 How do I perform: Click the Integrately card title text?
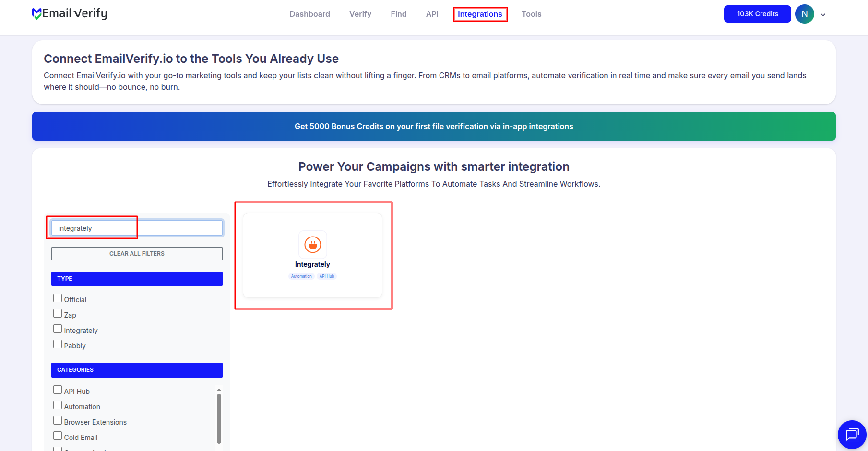[x=312, y=264]
